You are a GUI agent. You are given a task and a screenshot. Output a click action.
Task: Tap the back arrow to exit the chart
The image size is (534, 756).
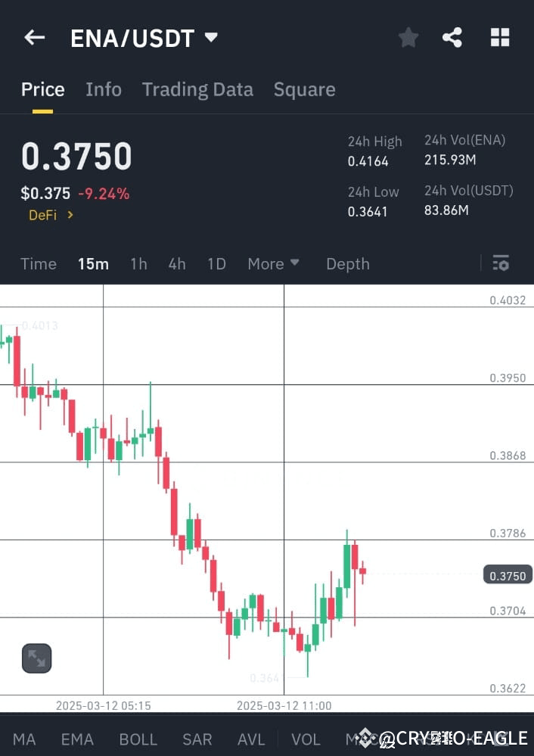[x=34, y=36]
